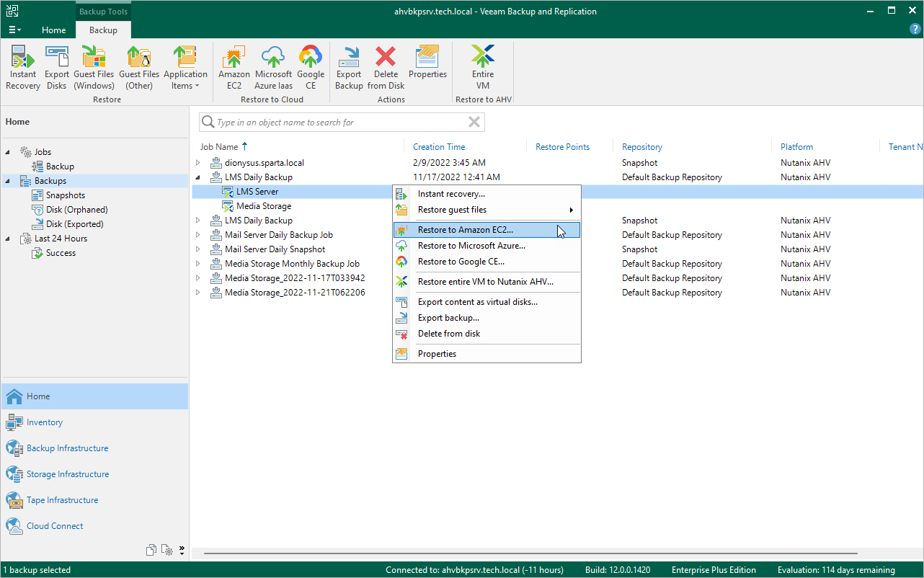Open Application Items dropdown
924x578 pixels.
(x=185, y=68)
